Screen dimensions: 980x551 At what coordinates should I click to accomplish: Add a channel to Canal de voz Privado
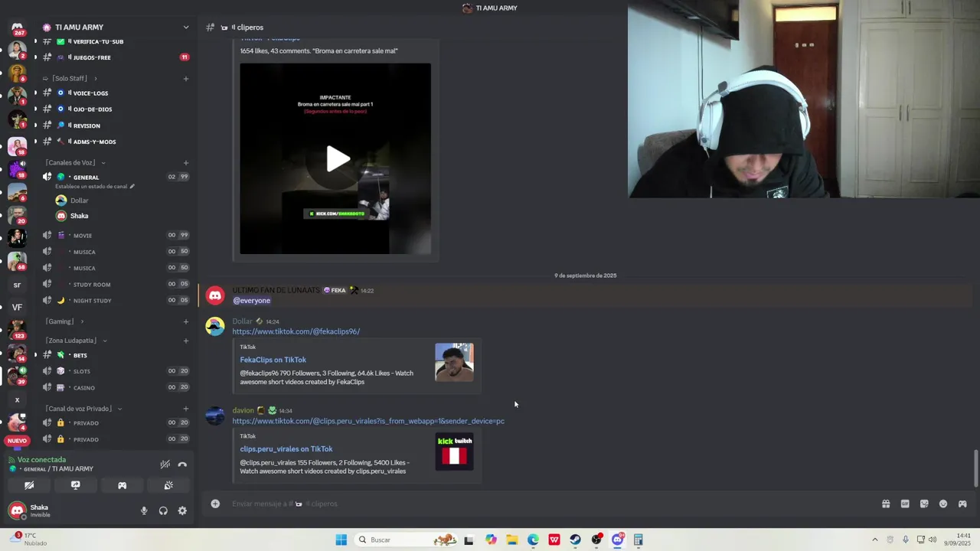185,409
